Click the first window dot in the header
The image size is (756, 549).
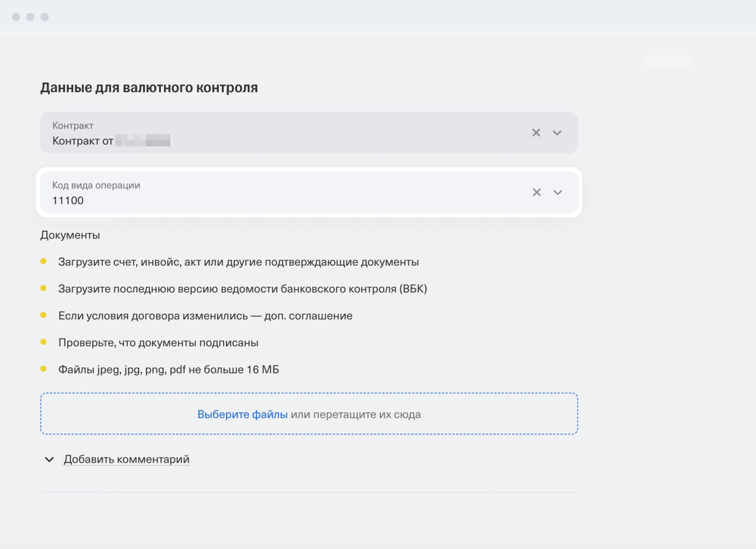click(16, 17)
